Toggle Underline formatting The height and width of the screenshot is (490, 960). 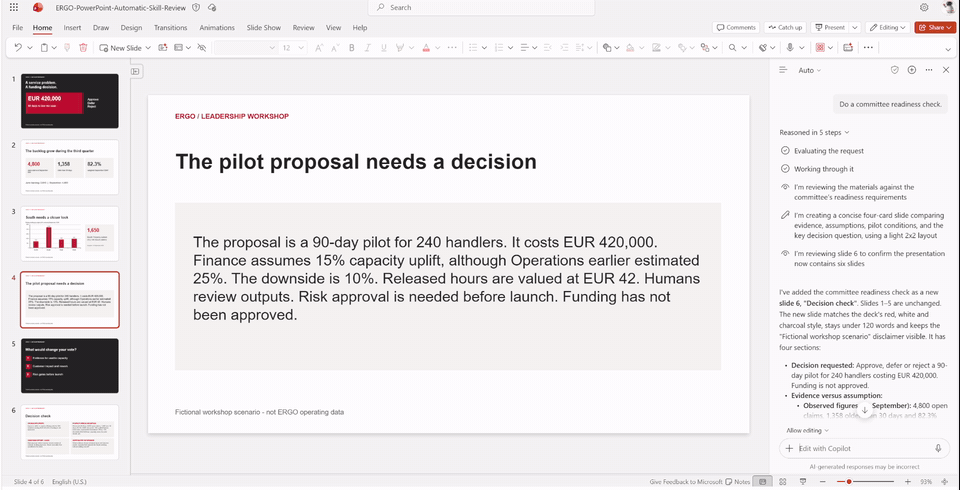pyautogui.click(x=384, y=47)
